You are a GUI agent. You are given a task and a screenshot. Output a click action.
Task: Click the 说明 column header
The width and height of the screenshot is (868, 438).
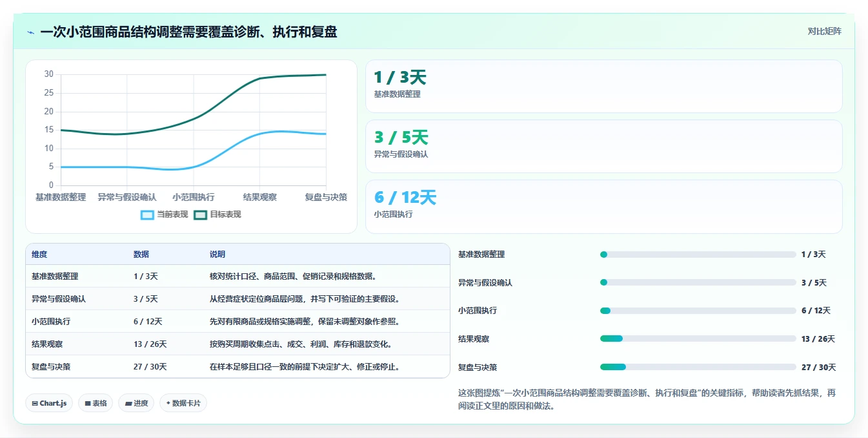coord(217,255)
